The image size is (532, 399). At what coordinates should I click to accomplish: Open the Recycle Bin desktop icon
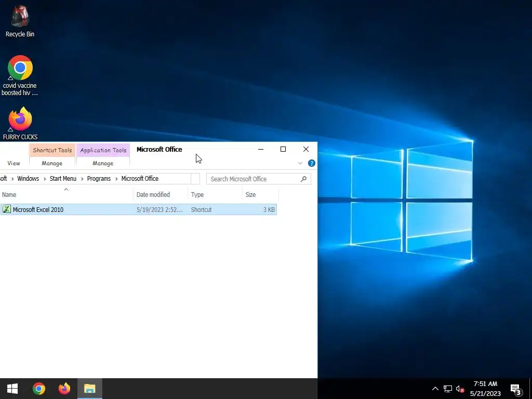coord(20,21)
